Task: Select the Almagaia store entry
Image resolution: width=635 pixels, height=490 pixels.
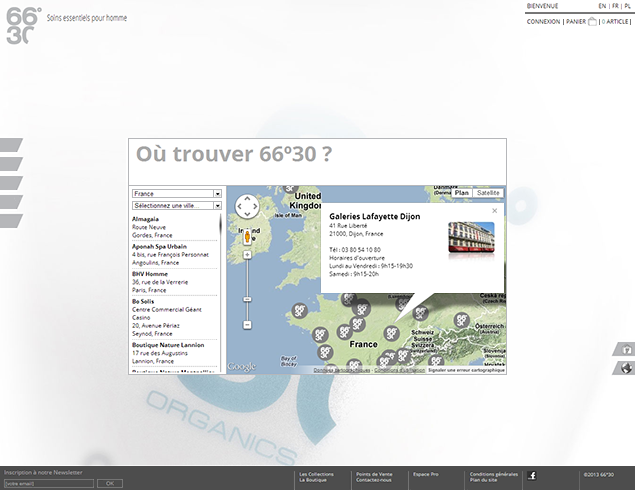Action: 174,227
